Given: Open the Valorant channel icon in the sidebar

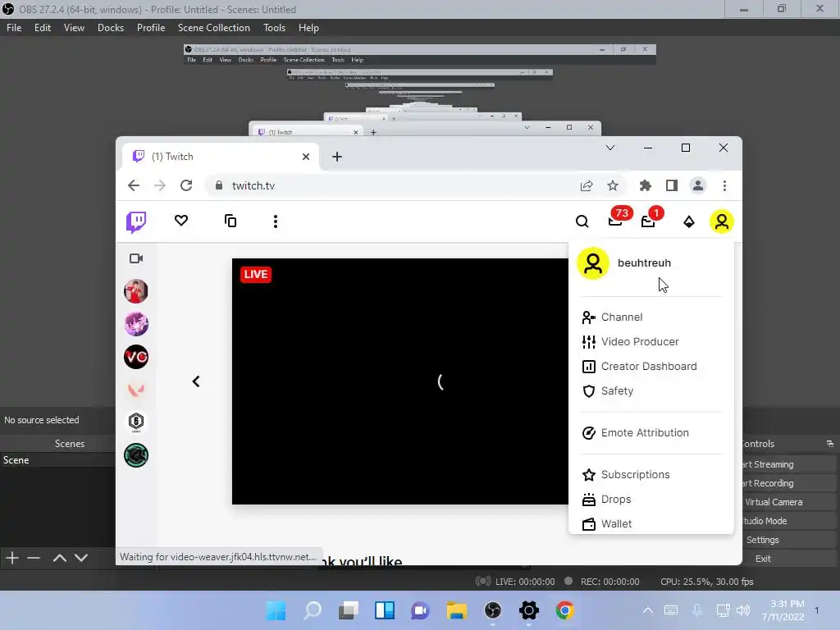Looking at the screenshot, I should coord(136,390).
